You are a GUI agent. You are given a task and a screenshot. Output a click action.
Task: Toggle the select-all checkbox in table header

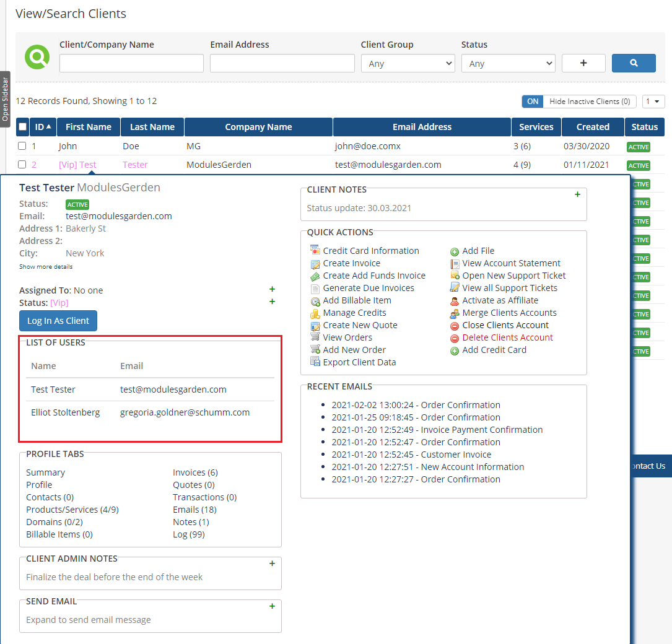23,126
